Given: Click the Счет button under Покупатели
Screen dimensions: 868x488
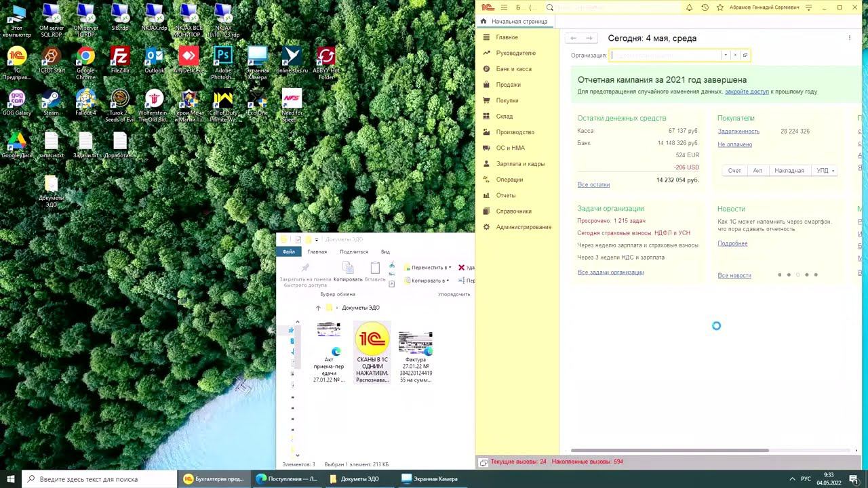Looking at the screenshot, I should [x=734, y=171].
